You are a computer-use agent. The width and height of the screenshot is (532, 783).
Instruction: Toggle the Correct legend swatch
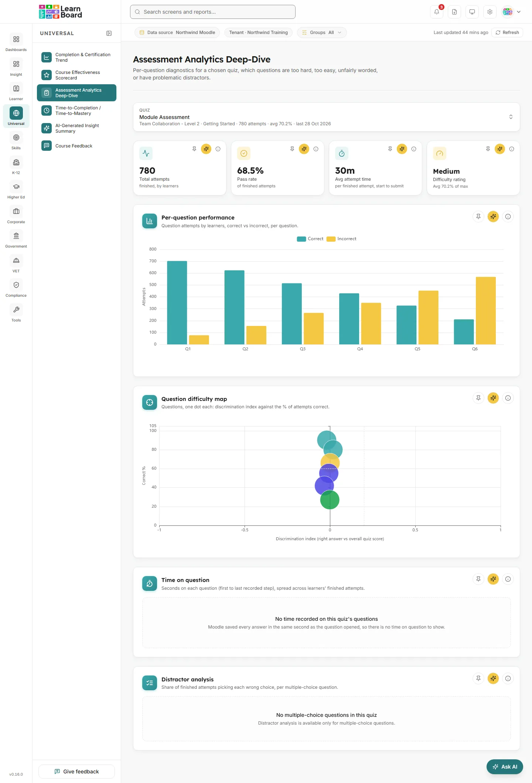click(301, 239)
